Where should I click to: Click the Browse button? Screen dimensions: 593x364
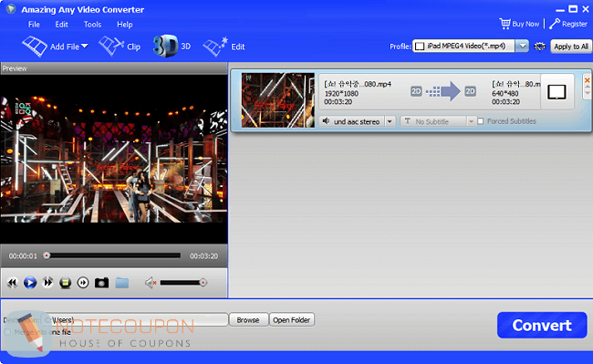click(x=248, y=320)
